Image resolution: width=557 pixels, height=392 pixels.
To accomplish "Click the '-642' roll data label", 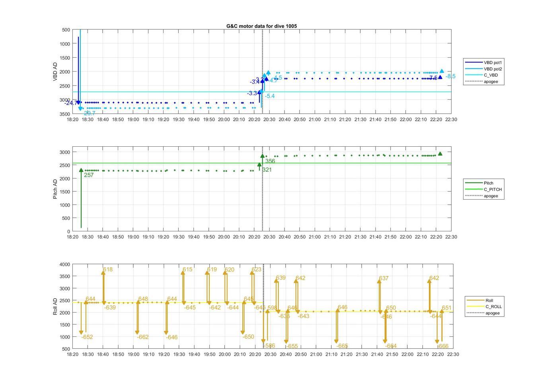I will click(215, 307).
